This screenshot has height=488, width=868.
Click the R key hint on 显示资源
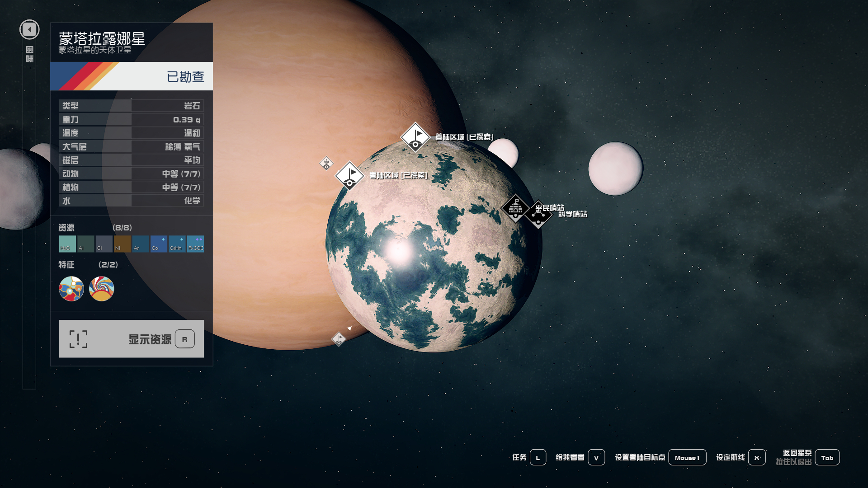[185, 339]
